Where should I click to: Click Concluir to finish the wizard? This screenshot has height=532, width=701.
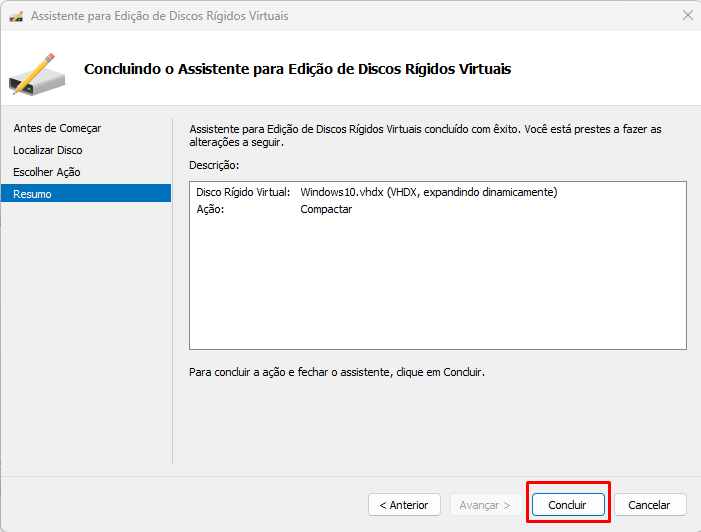(x=567, y=505)
